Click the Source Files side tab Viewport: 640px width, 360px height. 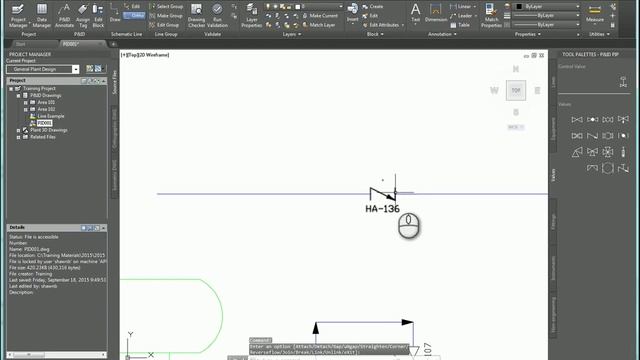pos(115,82)
